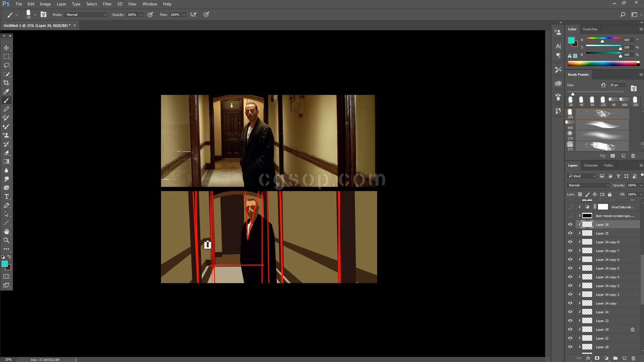Swap foreground and background colors
The width and height of the screenshot is (644, 362).
[9, 257]
